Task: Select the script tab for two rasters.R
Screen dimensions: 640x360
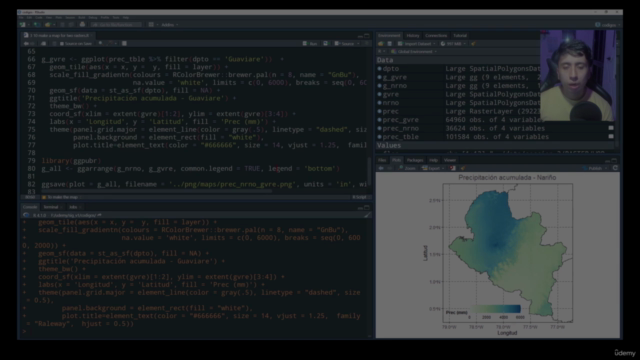Action: (58, 36)
